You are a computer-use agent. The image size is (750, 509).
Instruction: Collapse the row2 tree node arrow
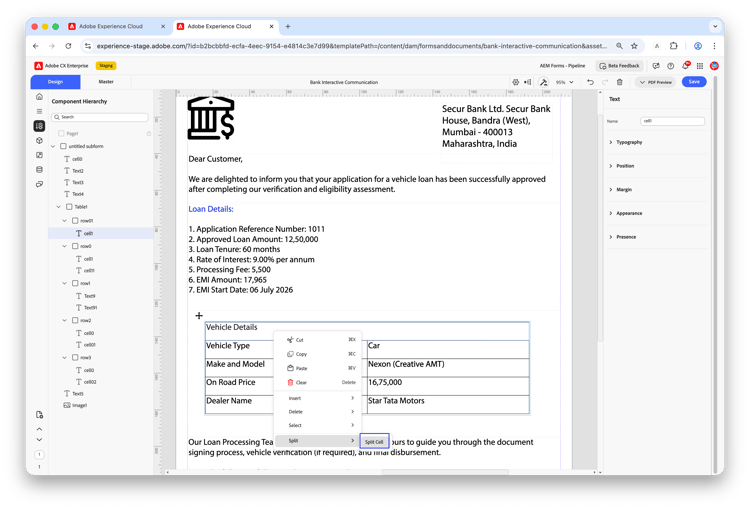click(65, 321)
